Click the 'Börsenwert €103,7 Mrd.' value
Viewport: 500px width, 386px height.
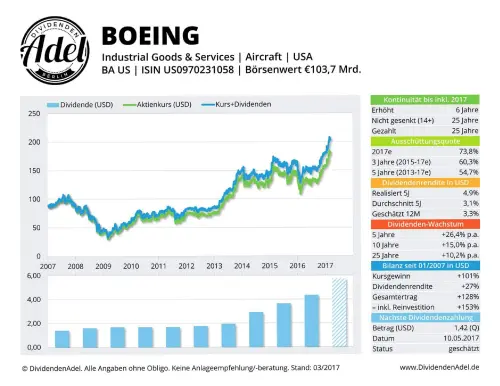(x=303, y=70)
